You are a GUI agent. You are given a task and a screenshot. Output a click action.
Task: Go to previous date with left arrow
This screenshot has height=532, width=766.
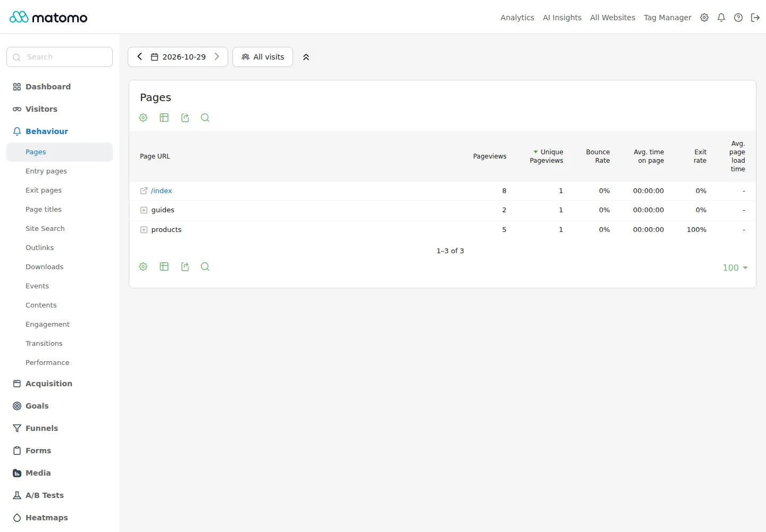click(140, 57)
